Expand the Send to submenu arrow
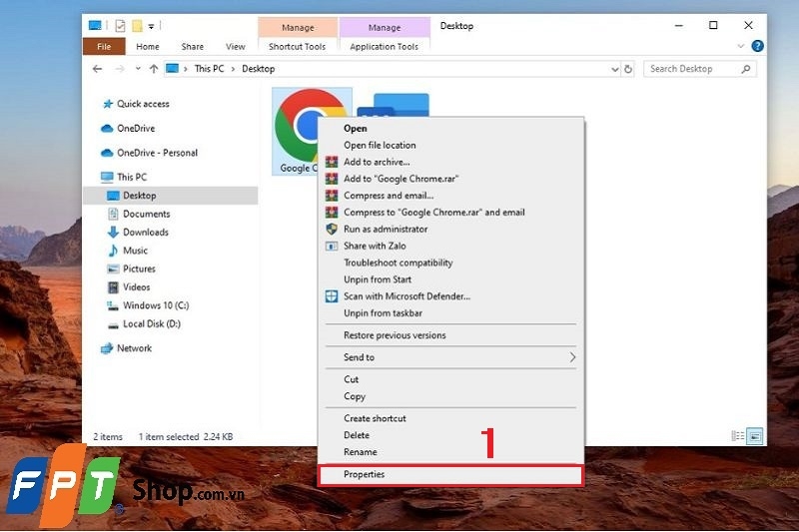Screen dimensions: 799x532 click(572, 357)
